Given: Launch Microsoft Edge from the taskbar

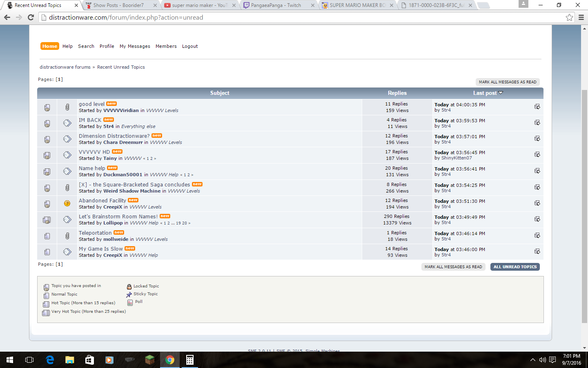Looking at the screenshot, I should tap(50, 360).
